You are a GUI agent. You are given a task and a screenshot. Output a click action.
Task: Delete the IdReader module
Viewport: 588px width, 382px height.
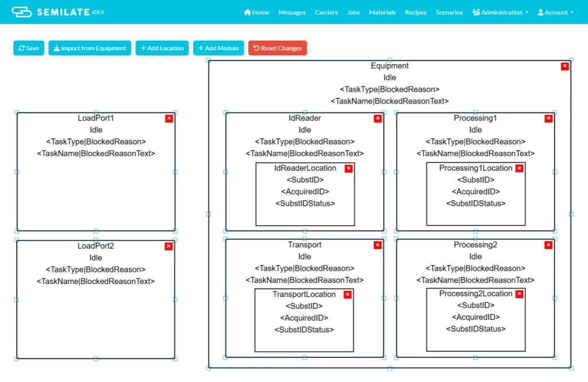(378, 118)
